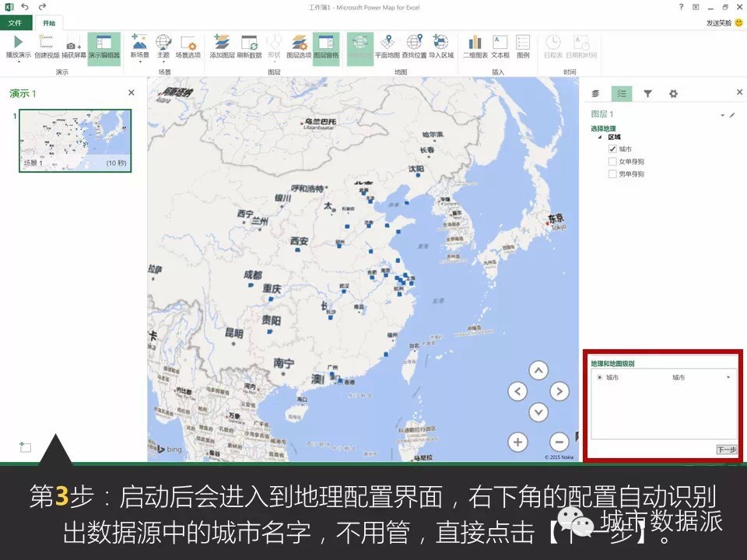This screenshot has width=747, height=560.
Task: Open the Help question mark
Action: 682,7
